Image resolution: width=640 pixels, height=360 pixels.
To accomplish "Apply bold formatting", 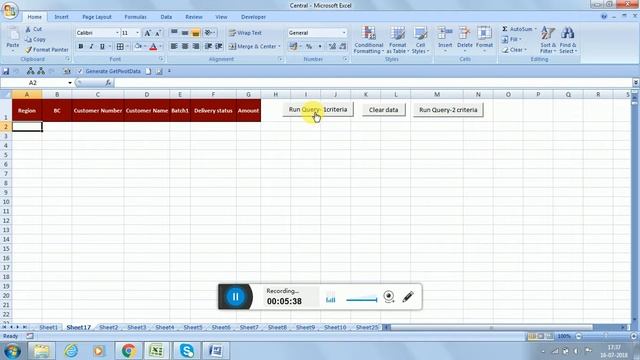I will [x=81, y=47].
